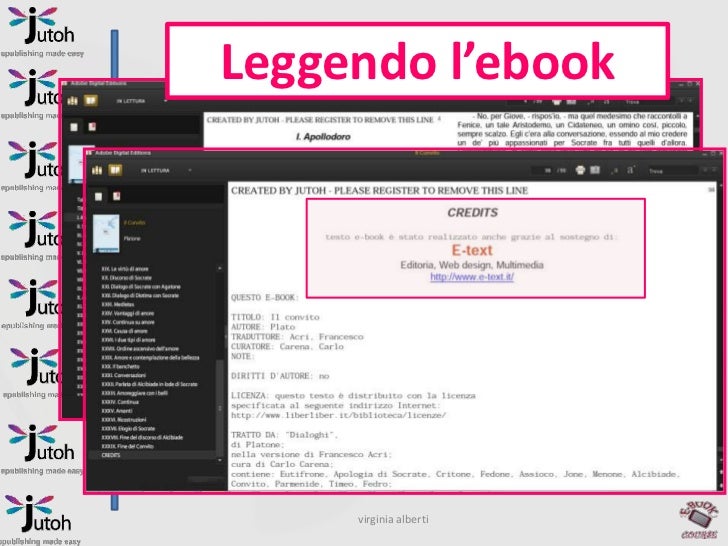Open chapter 'XXVII. I due tipi di amore'
Image resolution: width=728 pixels, height=546 pixels.
(x=128, y=340)
